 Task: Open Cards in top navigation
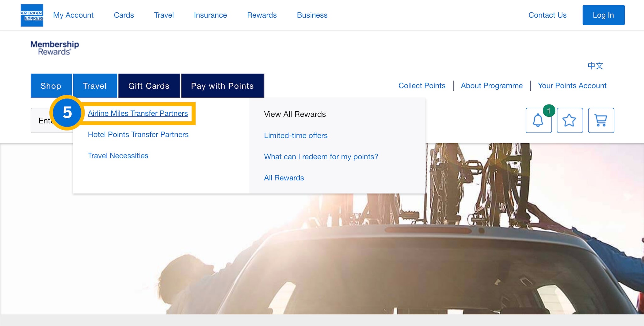click(x=124, y=15)
